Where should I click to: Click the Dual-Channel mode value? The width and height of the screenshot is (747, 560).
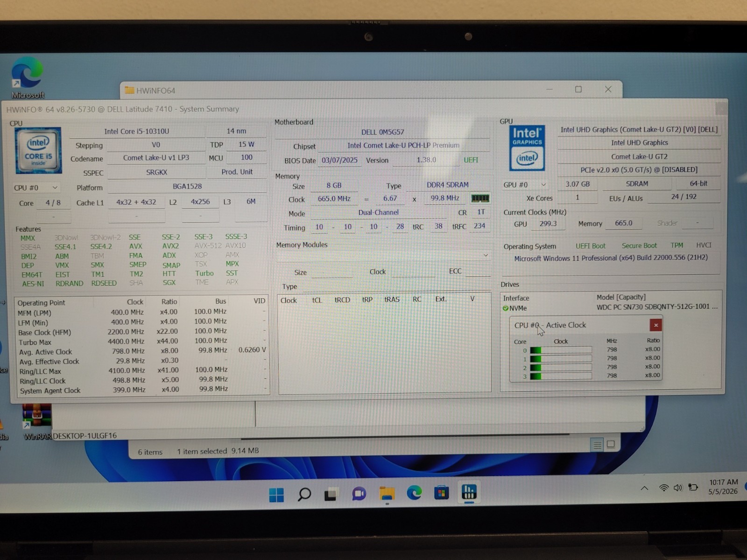(378, 212)
